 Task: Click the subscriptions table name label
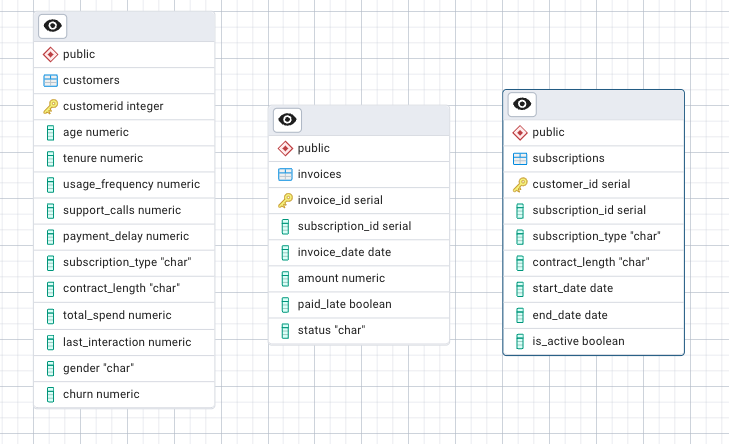coord(568,158)
